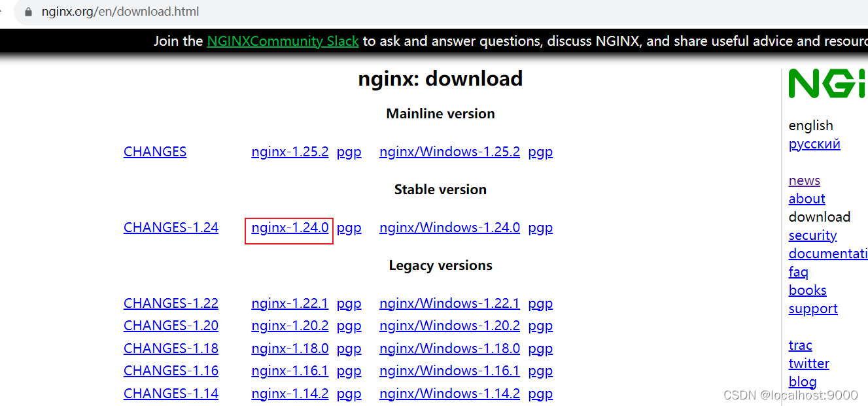Open pgp signature for nginx/Windows-1.14.2
The image size is (868, 406).
click(540, 394)
